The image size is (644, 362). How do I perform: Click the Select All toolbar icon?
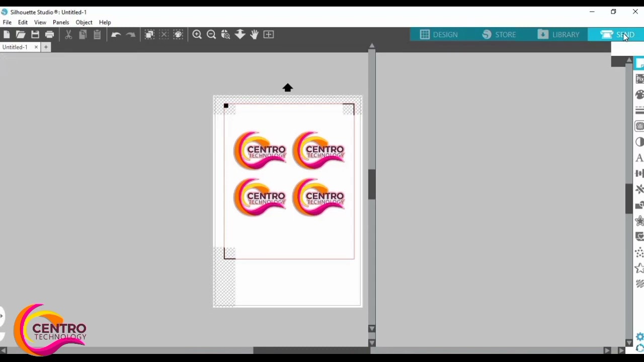pos(149,35)
